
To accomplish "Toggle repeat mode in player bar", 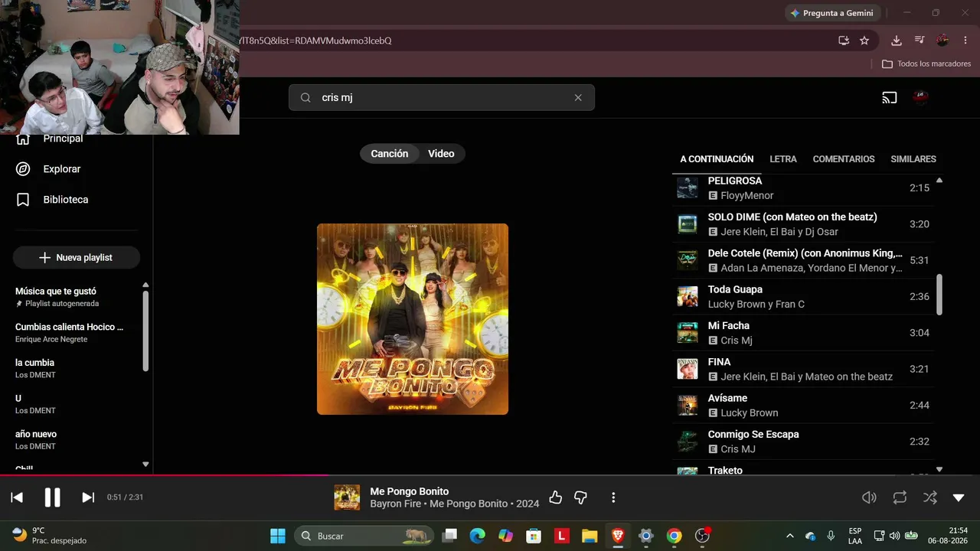I will [900, 497].
